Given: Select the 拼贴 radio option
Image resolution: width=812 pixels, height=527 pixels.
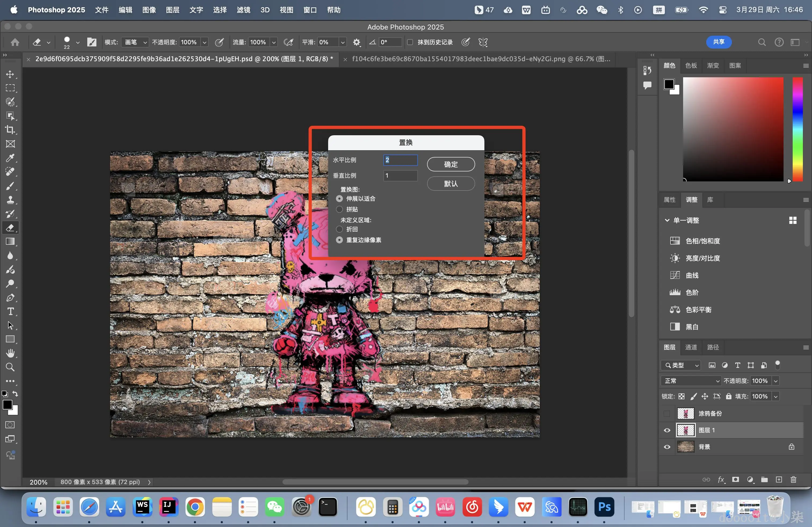Looking at the screenshot, I should (339, 209).
